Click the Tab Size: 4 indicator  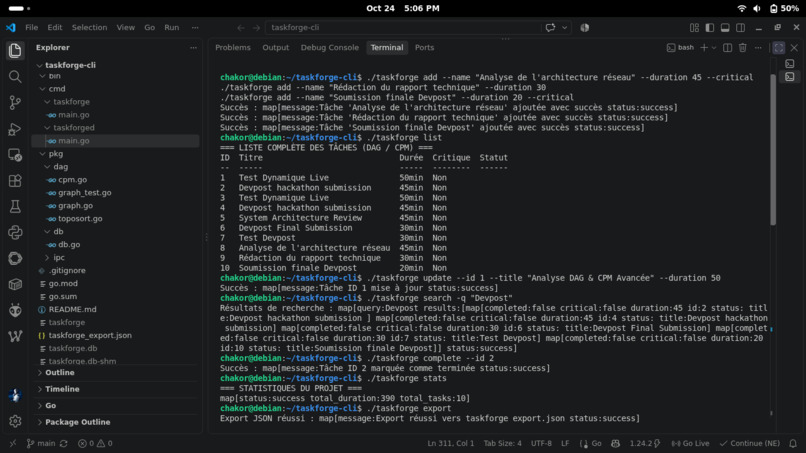point(502,443)
